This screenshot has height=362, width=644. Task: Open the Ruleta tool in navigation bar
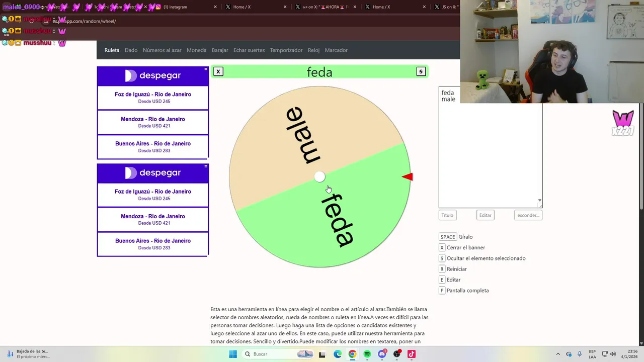pyautogui.click(x=112, y=50)
